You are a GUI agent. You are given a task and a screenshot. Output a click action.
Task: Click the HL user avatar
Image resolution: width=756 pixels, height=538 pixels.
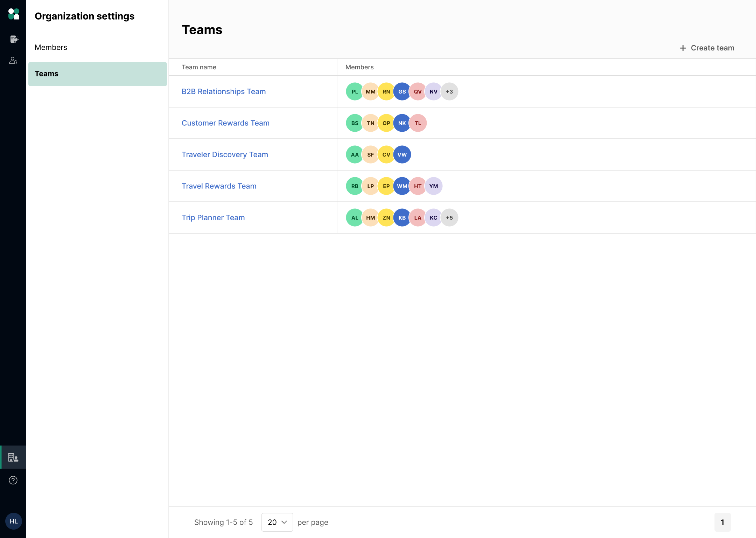pyautogui.click(x=14, y=521)
